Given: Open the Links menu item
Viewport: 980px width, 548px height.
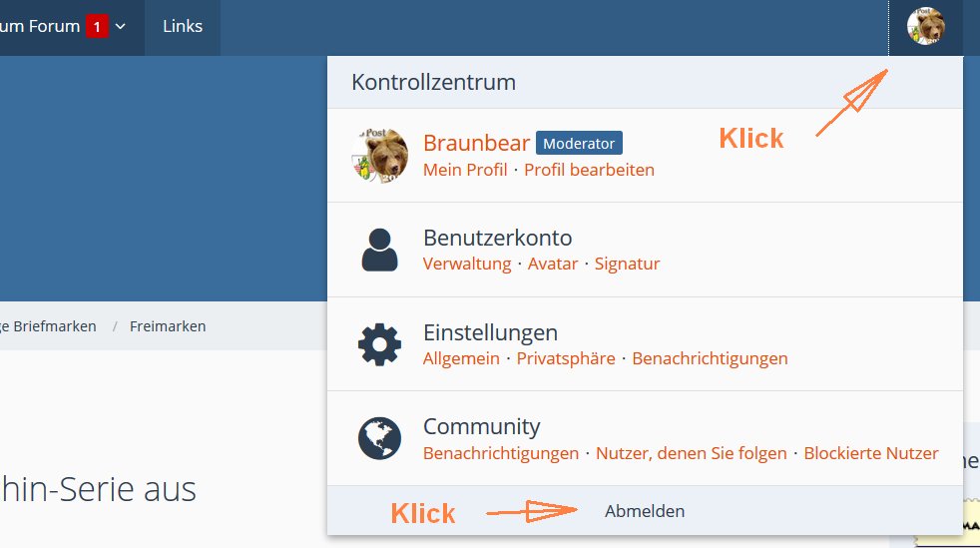Looking at the screenshot, I should point(183,27).
